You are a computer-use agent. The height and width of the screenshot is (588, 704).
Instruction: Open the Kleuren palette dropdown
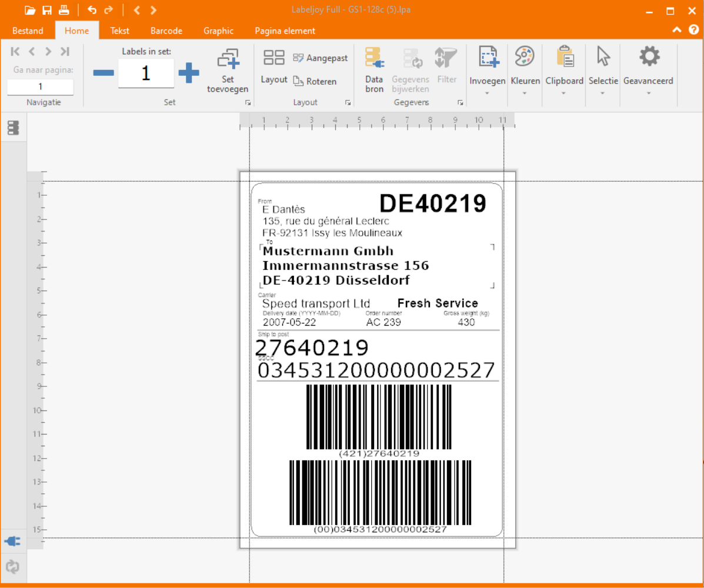525,71
